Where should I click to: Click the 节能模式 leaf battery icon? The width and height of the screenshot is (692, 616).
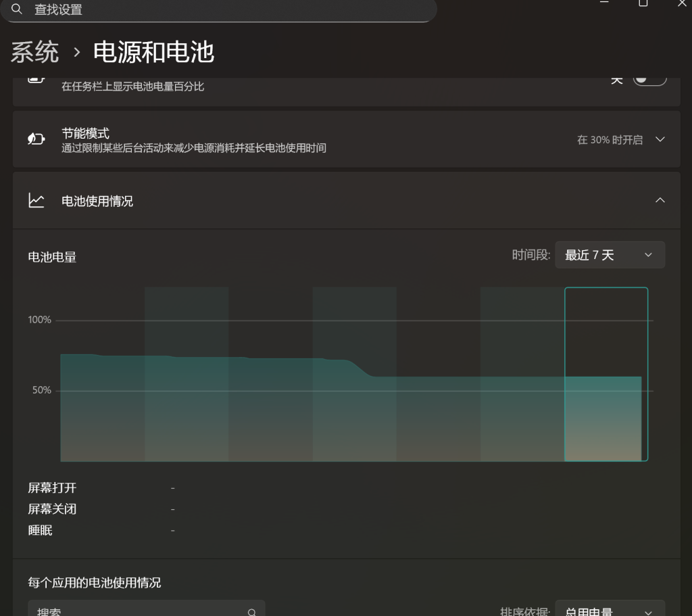pyautogui.click(x=36, y=139)
